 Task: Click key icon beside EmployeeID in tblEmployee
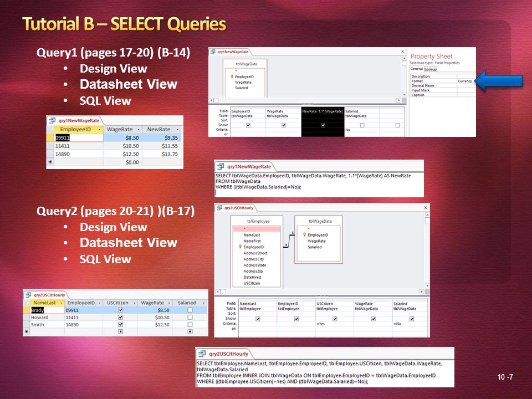pyautogui.click(x=240, y=247)
